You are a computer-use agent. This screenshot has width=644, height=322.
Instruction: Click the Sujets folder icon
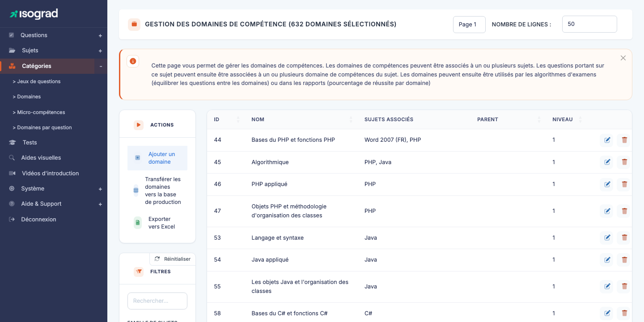coord(12,51)
